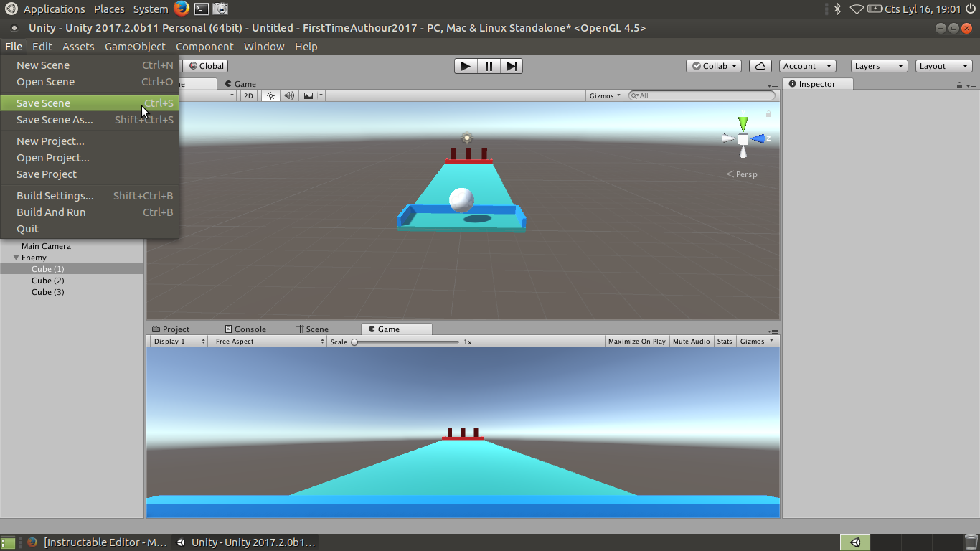Click the scene gizmo center cube
Screen dimensions: 980x551
click(743, 138)
